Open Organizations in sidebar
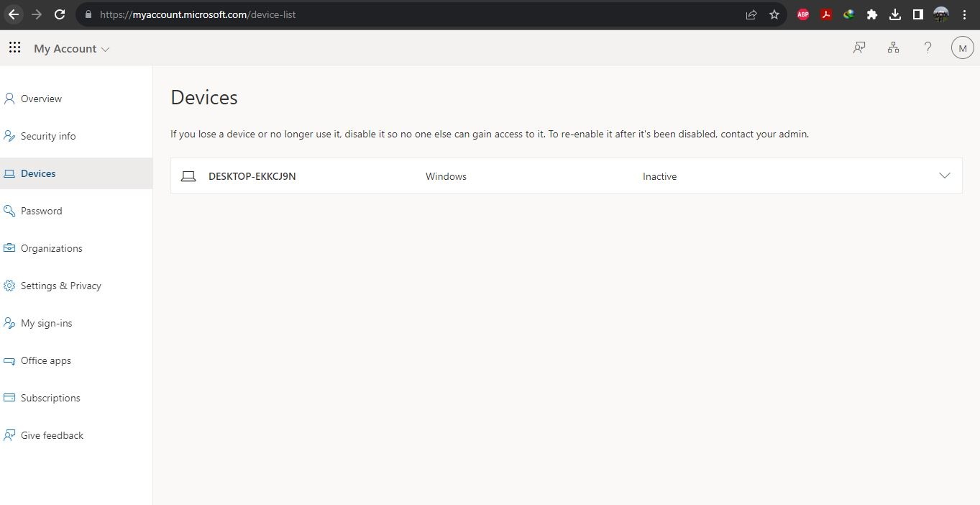The width and height of the screenshot is (980, 505). point(76,248)
